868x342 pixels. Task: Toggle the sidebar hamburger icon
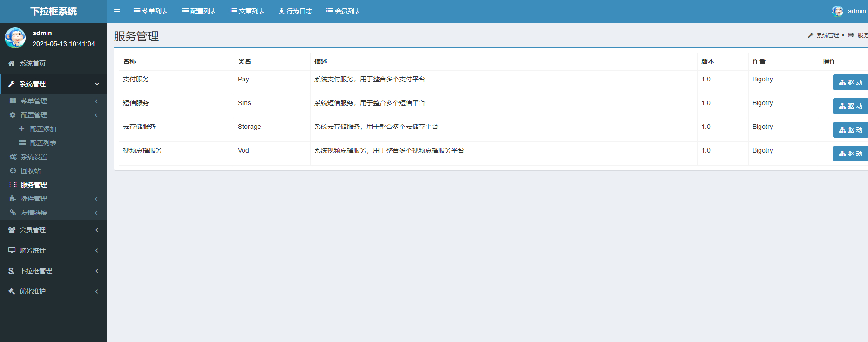click(117, 11)
